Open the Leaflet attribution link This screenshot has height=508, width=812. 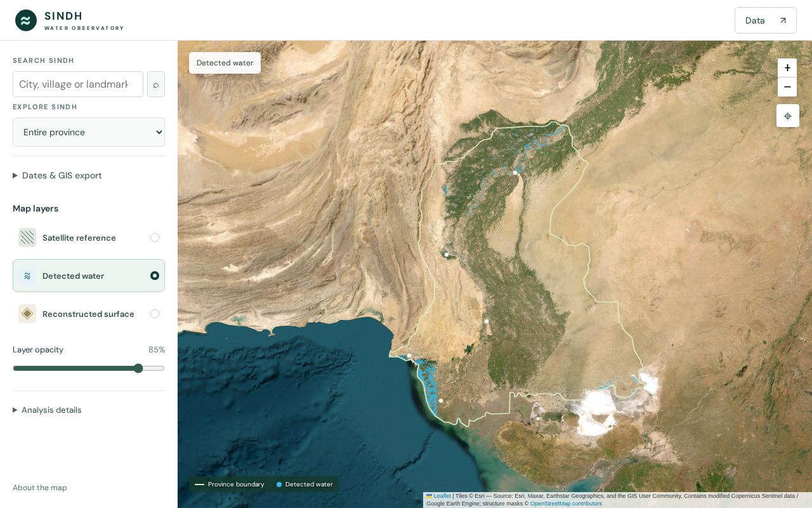tap(442, 496)
